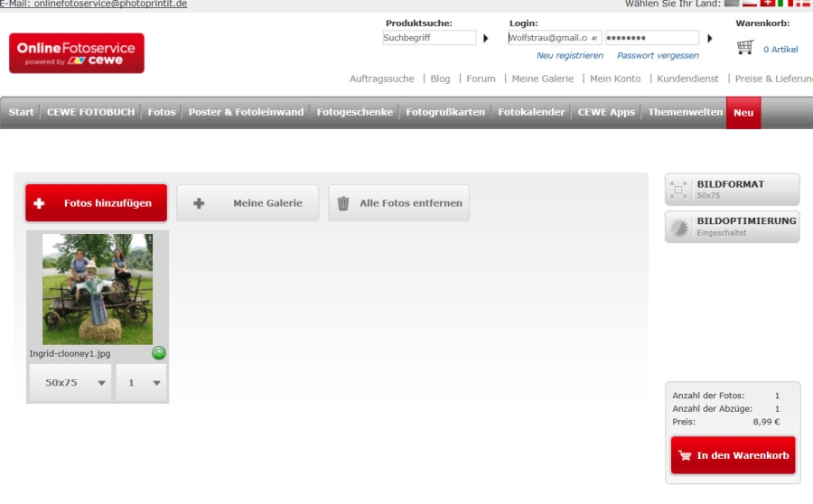Open Fotogrußkarten navigation item
Image resolution: width=813 pixels, height=504 pixels.
coord(445,112)
